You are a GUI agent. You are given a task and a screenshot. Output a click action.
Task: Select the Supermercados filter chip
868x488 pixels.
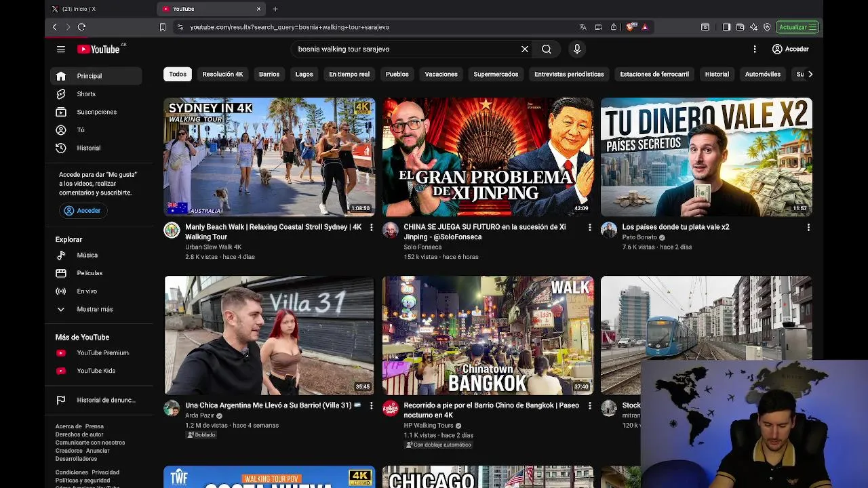[x=496, y=74]
